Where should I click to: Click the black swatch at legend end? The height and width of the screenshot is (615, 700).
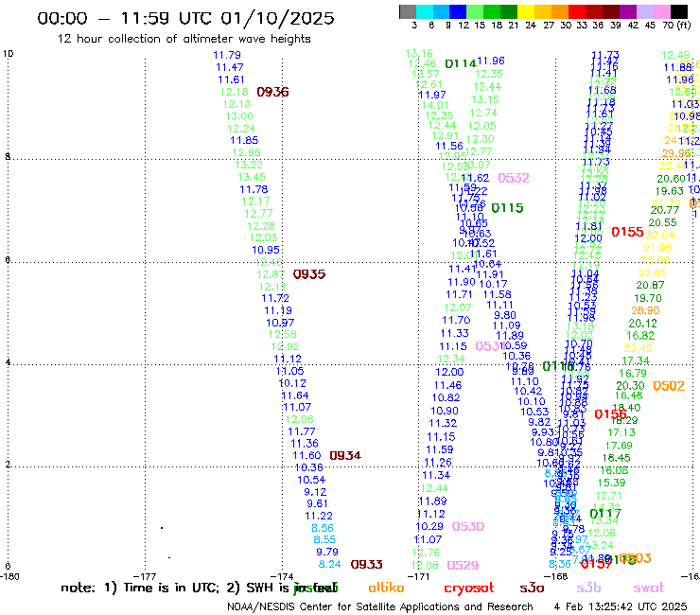678,11
